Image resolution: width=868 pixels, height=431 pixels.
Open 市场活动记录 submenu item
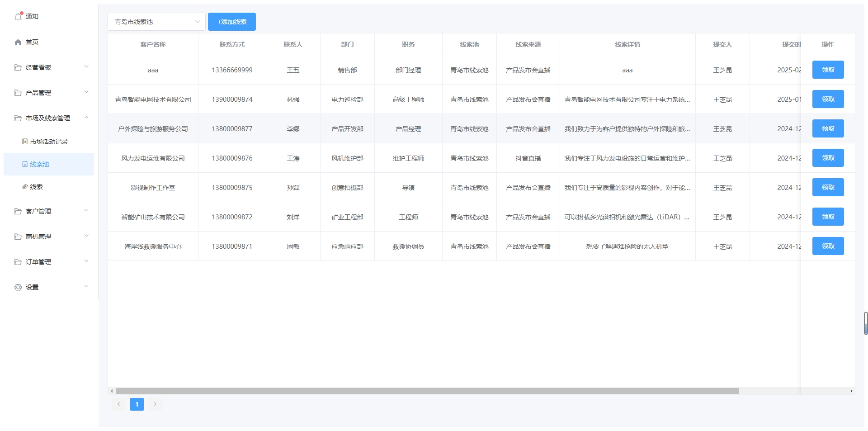tap(49, 142)
